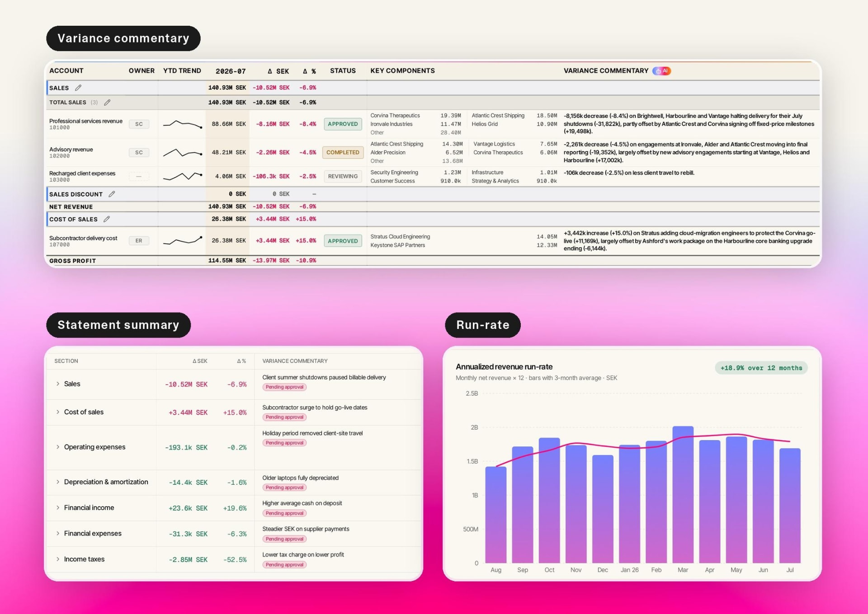Viewport: 868px width, 614px height.
Task: Click APPROVED status for Subcontractor delivery cost
Action: coord(343,241)
